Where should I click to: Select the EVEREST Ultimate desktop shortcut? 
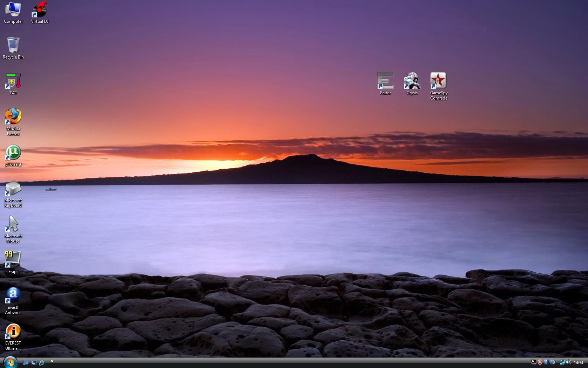13,337
